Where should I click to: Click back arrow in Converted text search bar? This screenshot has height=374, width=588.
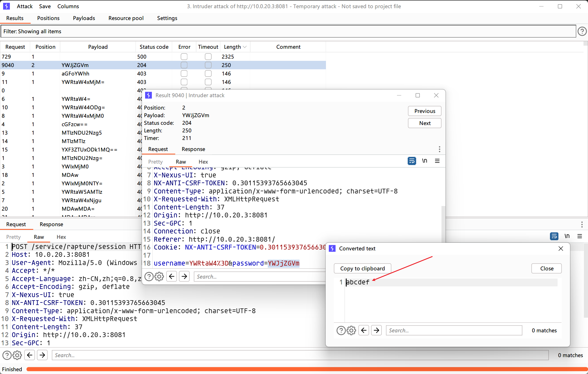point(364,330)
